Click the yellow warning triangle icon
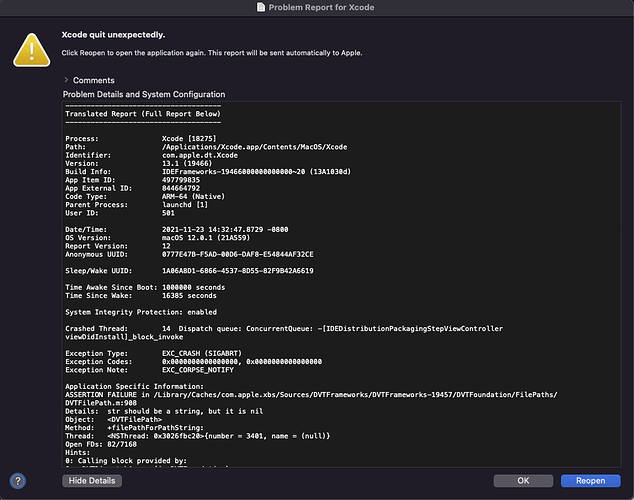Screen dimensions: 634x500 tap(32, 50)
